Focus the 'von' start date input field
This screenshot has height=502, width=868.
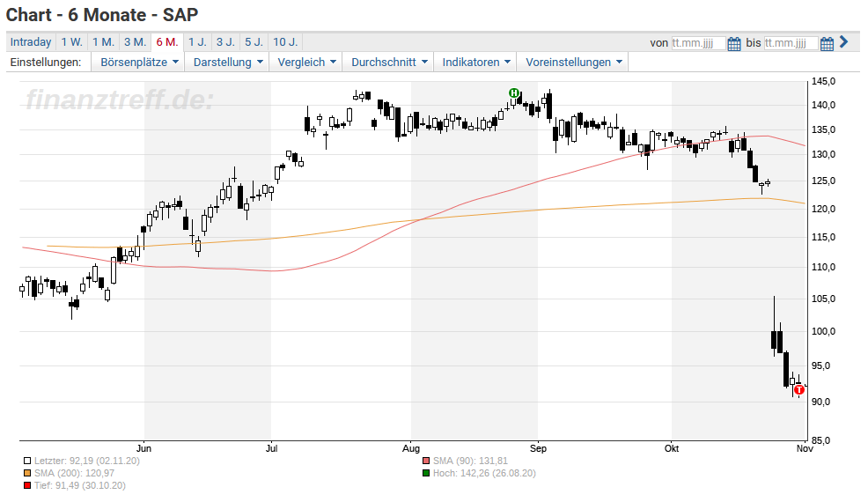coord(697,43)
